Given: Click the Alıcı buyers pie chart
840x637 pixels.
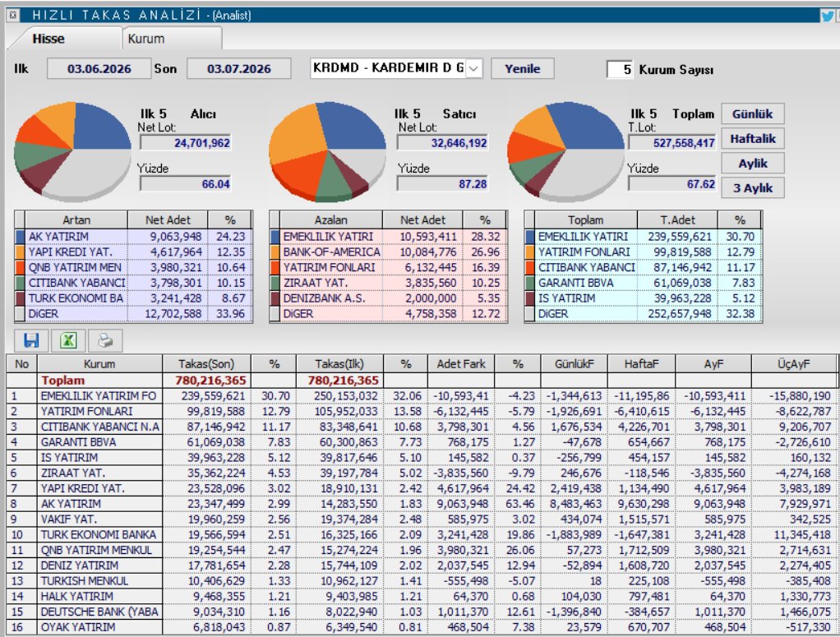Looking at the screenshot, I should (x=72, y=151).
